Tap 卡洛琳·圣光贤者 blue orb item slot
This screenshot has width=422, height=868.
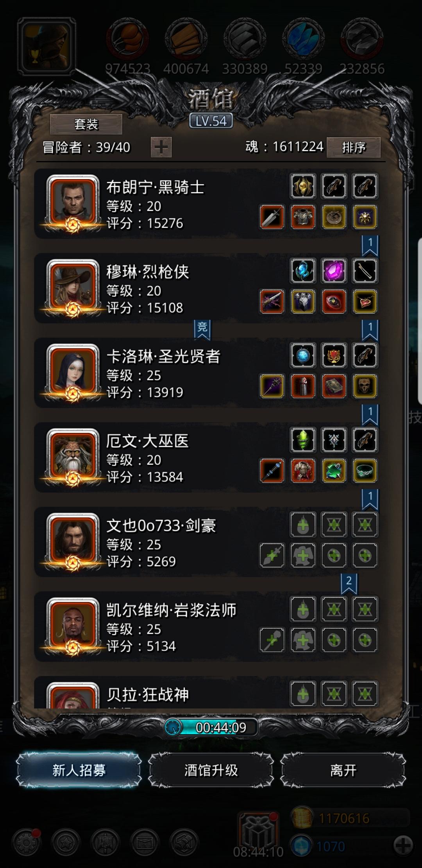coord(303,355)
